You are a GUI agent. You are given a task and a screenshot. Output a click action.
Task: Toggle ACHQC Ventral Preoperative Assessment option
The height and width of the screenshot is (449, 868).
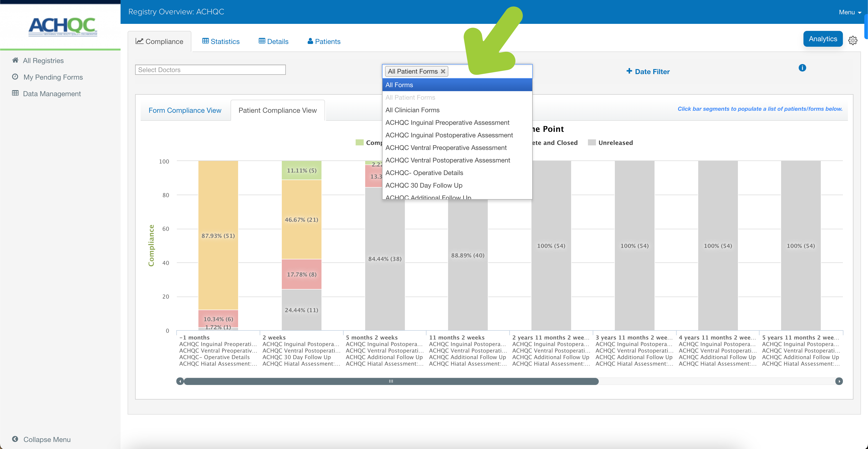coord(446,148)
